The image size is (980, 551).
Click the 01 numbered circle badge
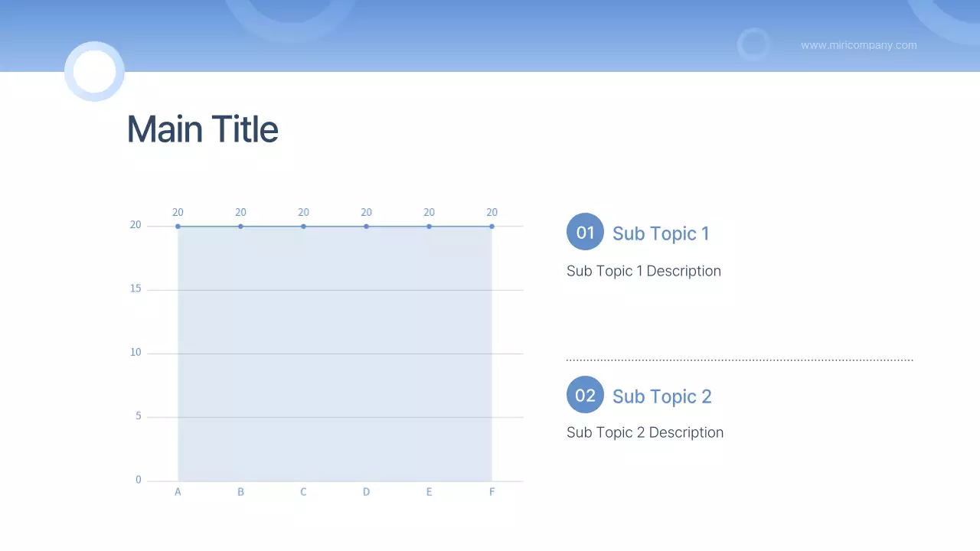pyautogui.click(x=585, y=232)
